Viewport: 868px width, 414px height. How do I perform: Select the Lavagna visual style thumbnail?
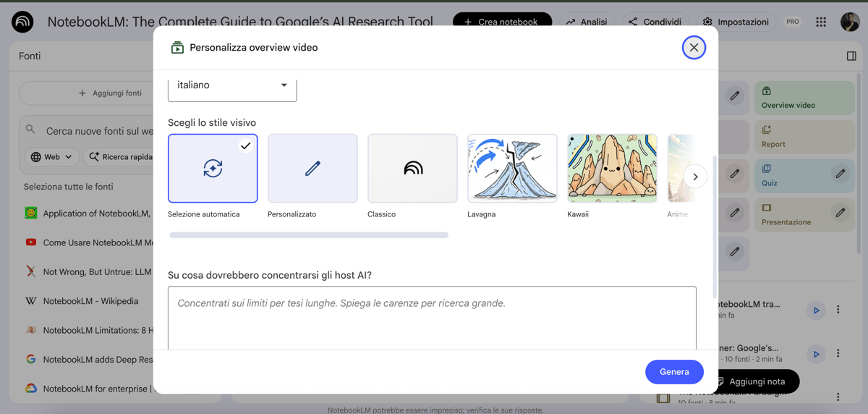coord(512,168)
